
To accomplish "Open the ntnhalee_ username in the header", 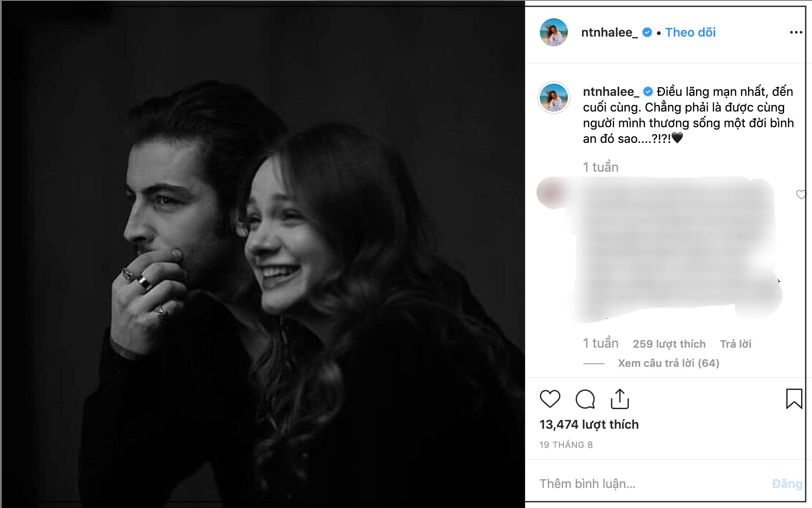I will pos(609,32).
